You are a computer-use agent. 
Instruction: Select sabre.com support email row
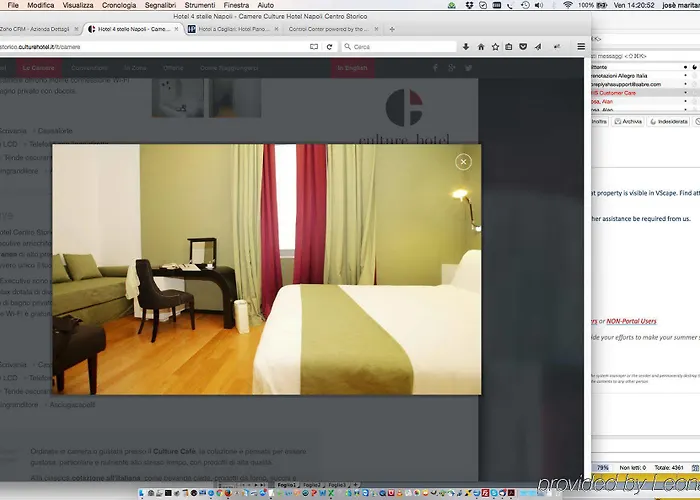coord(645,84)
